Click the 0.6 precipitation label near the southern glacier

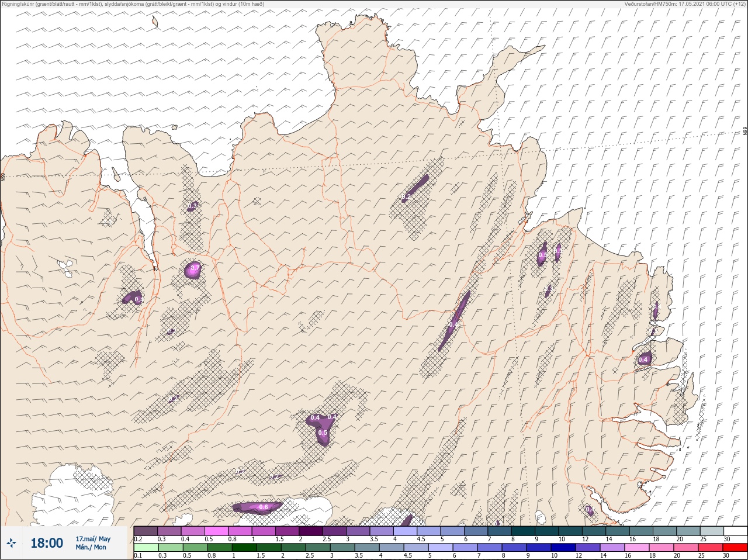pos(264,507)
